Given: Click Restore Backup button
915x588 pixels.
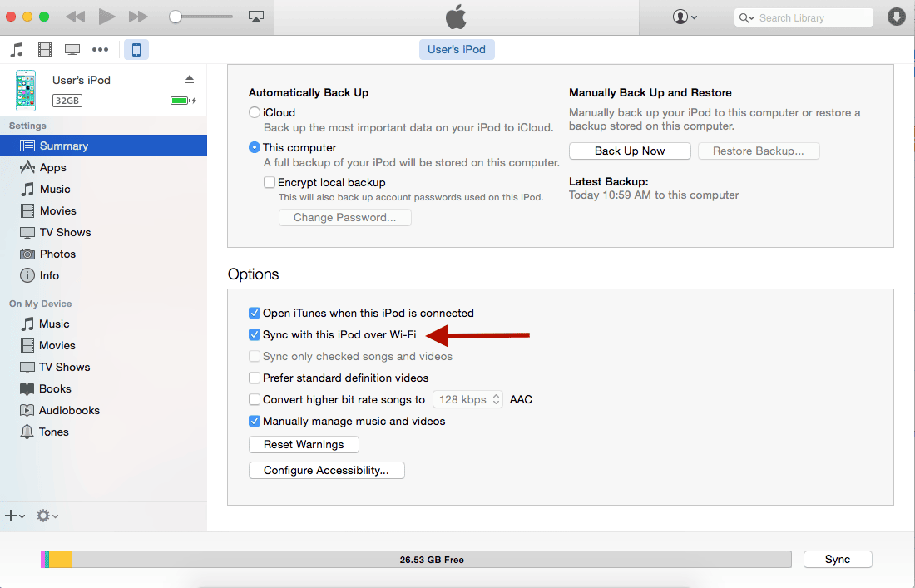Looking at the screenshot, I should pos(759,151).
